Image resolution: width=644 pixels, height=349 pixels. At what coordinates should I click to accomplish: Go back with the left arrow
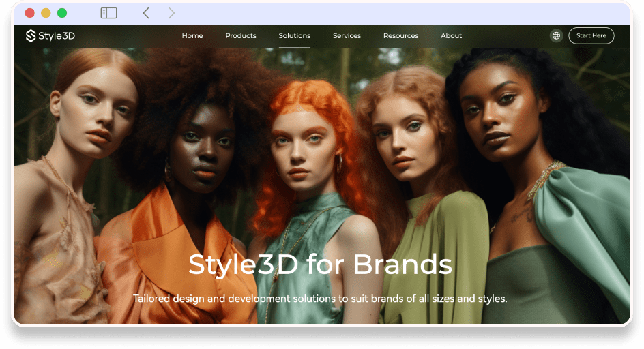click(146, 13)
